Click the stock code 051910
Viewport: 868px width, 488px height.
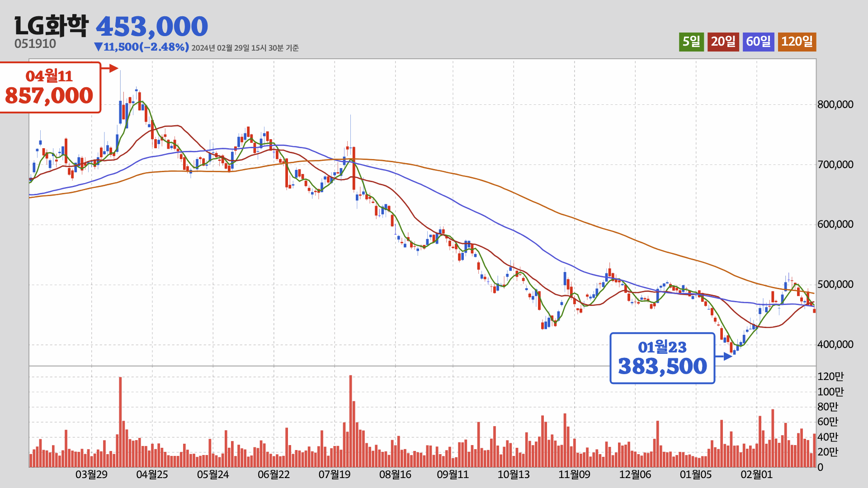pos(35,44)
